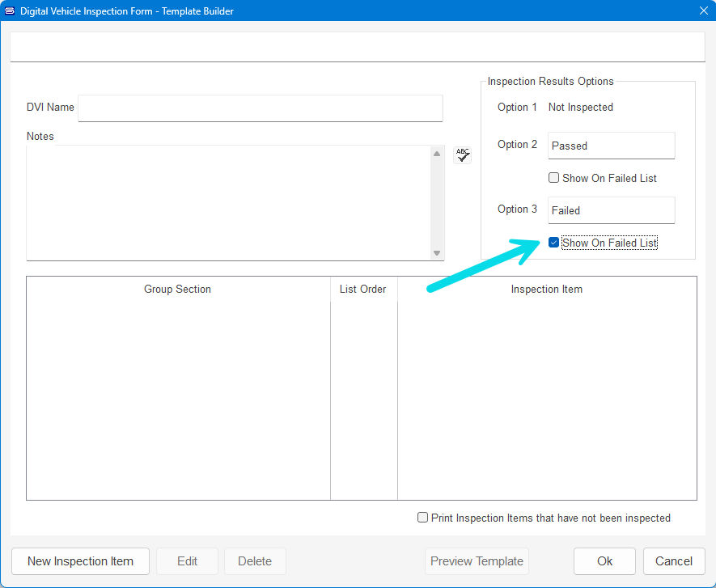Uncheck Show On Failed List under Failed
Image resolution: width=716 pixels, height=588 pixels.
click(x=554, y=243)
